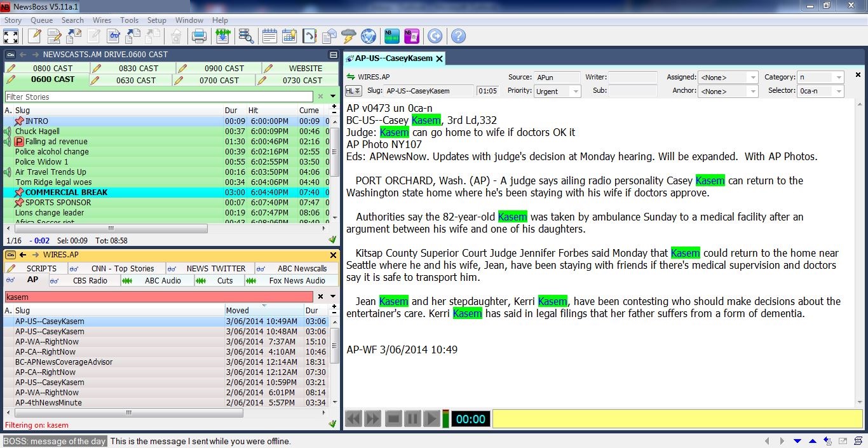Go back with left arrow in WIRES.AP pane
This screenshot has width=868, height=448.
coord(22,255)
